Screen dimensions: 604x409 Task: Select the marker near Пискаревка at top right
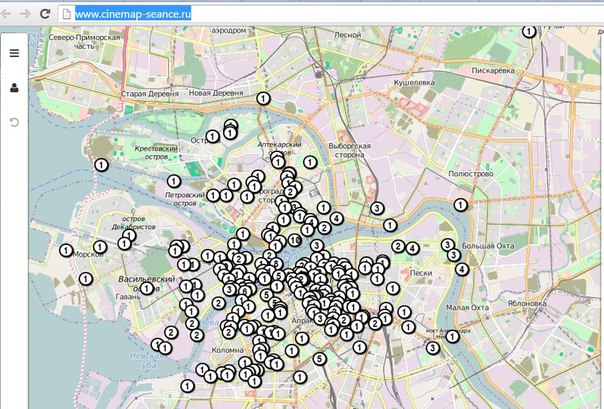pos(529,32)
